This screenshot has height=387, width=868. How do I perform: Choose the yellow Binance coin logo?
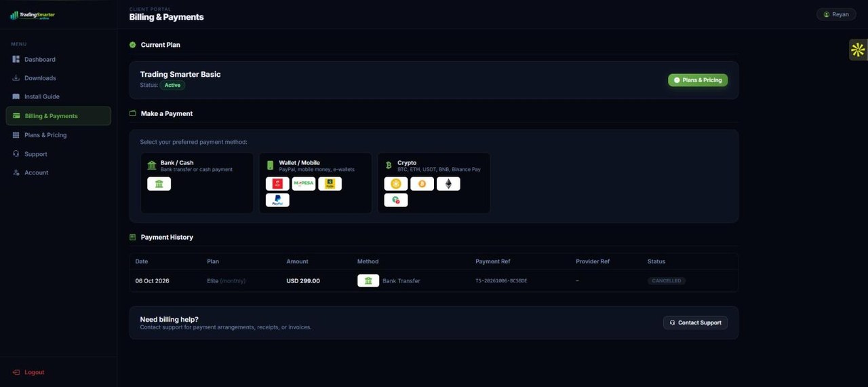click(396, 184)
